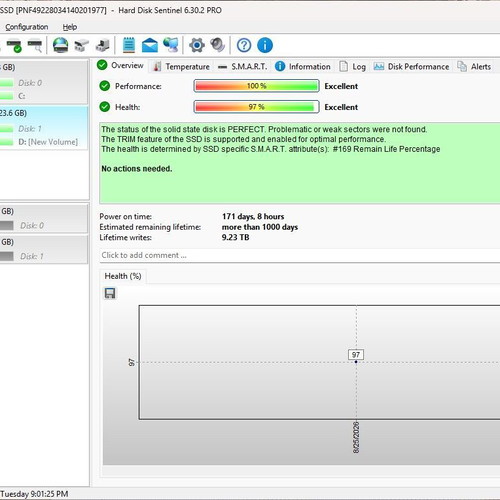The image size is (500, 500).
Task: Open the help question mark icon
Action: [244, 45]
